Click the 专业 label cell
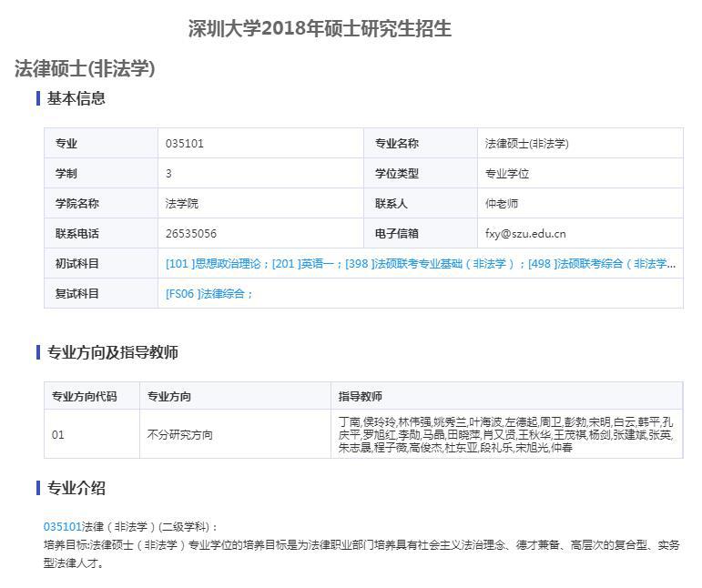The width and height of the screenshot is (702, 588). tap(101, 143)
